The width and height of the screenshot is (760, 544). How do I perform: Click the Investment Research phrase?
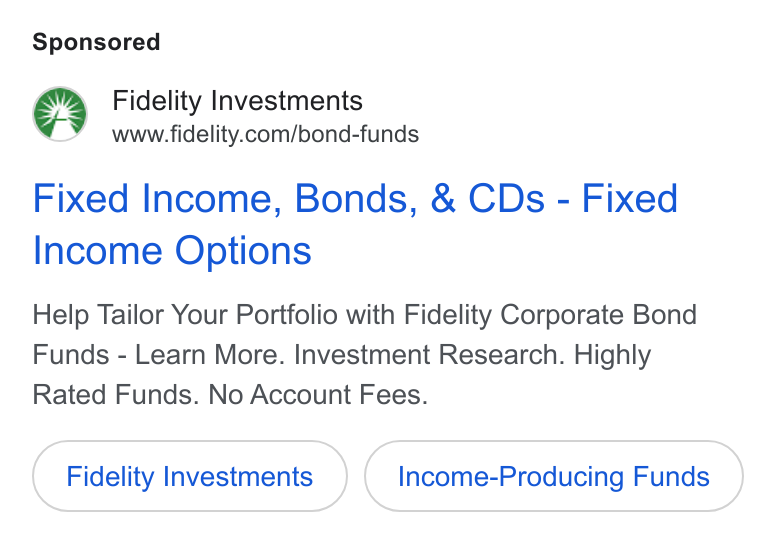[x=429, y=354]
